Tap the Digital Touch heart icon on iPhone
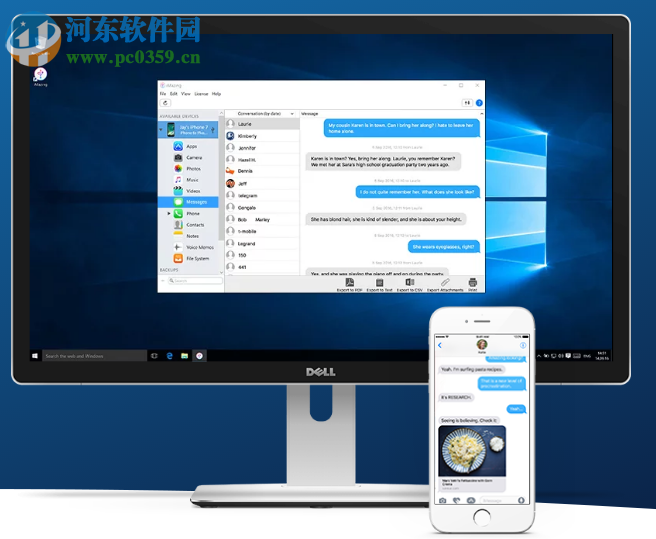The height and width of the screenshot is (539, 656). click(456, 500)
